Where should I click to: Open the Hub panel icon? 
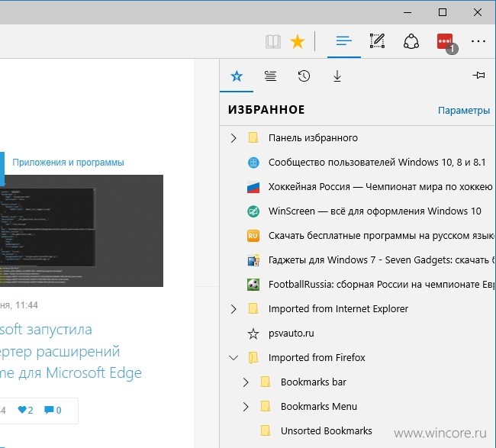[344, 40]
